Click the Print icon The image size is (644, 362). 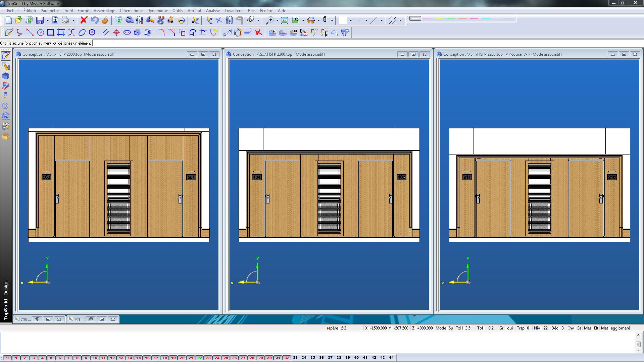[x=65, y=20]
